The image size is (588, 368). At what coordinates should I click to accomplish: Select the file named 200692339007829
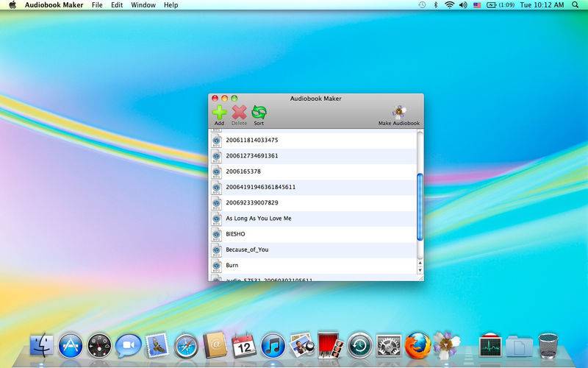[x=313, y=203]
